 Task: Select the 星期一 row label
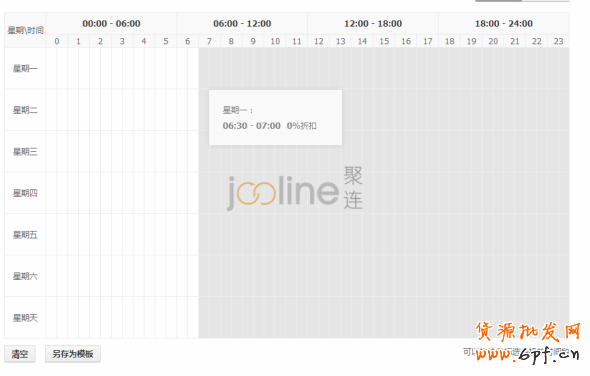(x=25, y=69)
